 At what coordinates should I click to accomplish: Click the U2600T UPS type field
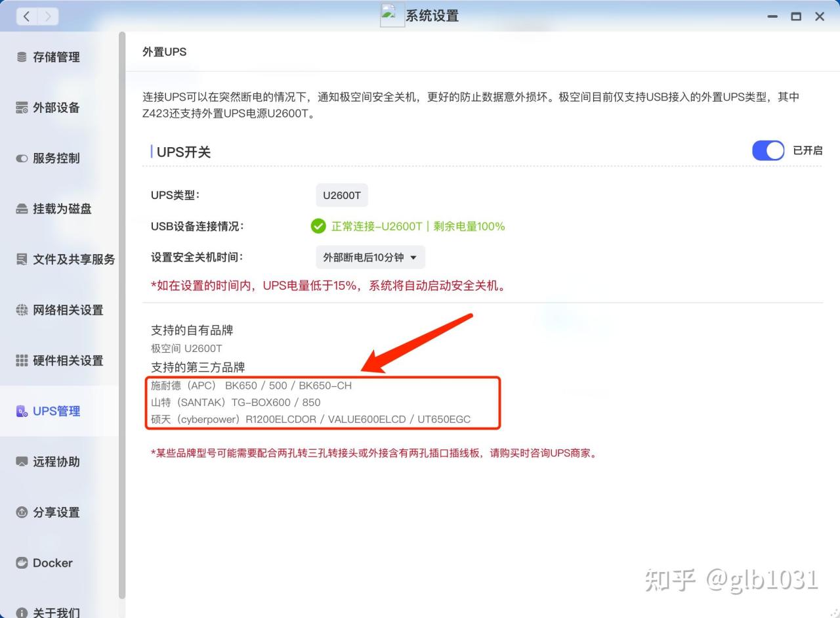tap(341, 194)
